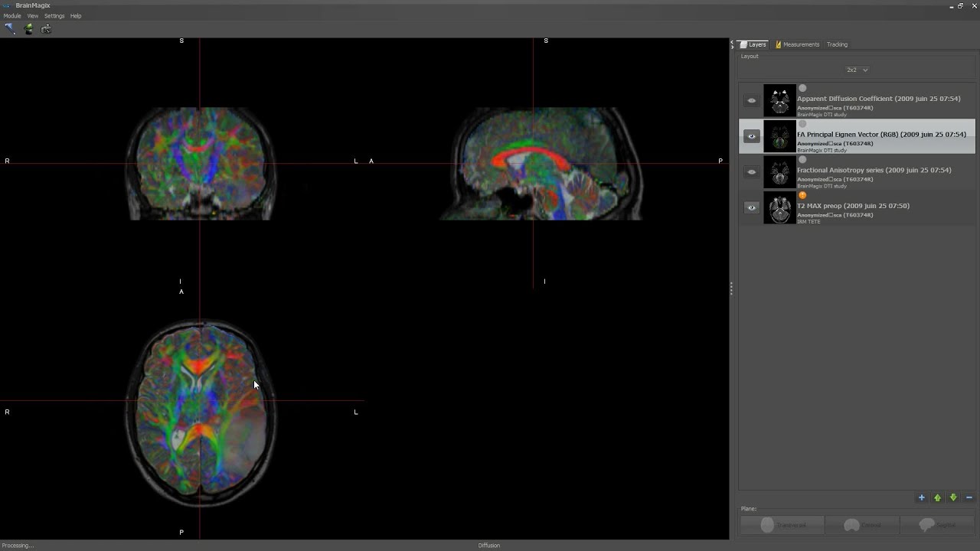Select the T2 MAX preop layer title
The image size is (980, 551).
(x=853, y=206)
